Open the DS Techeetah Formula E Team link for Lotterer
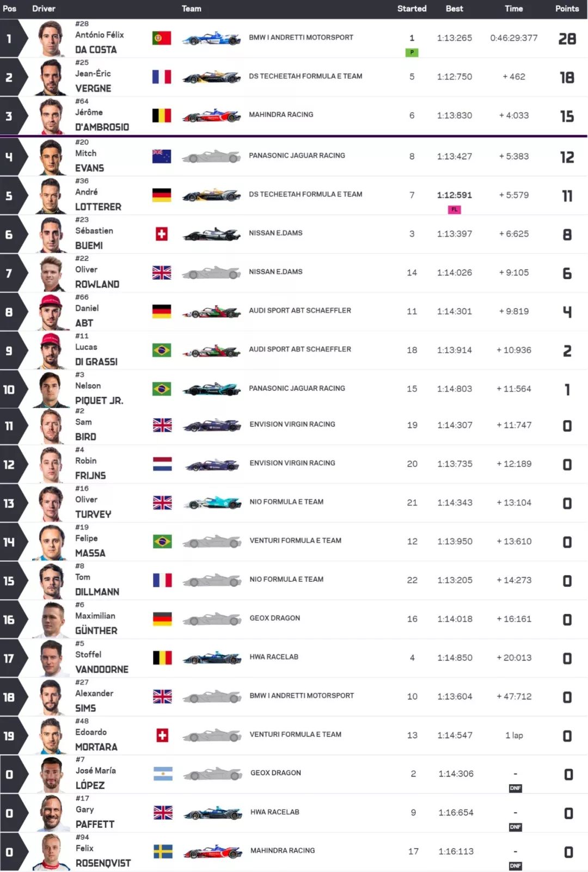The height and width of the screenshot is (872, 588). point(305,194)
